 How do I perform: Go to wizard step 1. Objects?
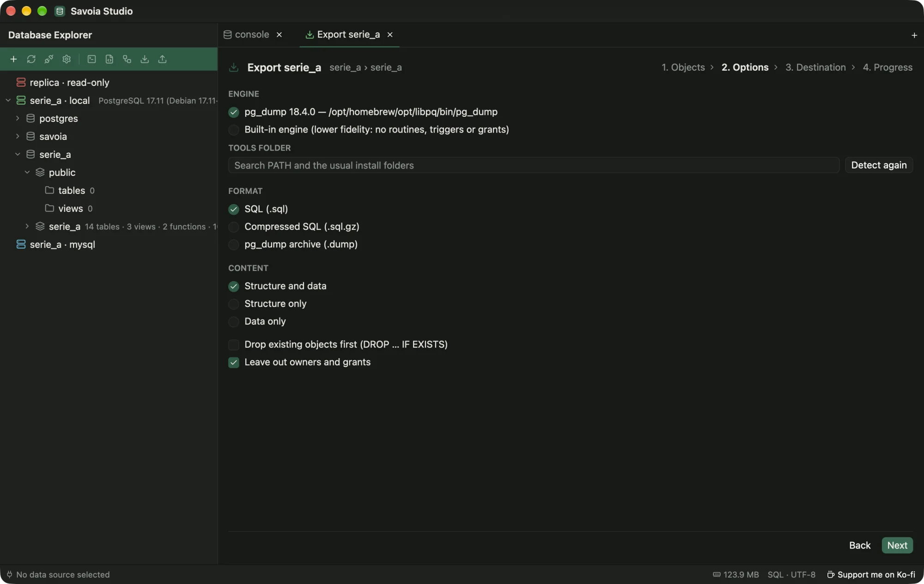point(683,67)
